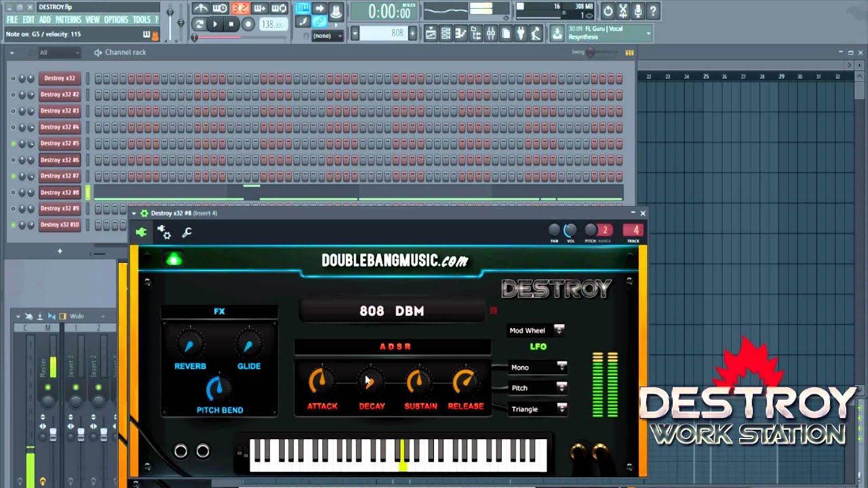Open the TOOLS menu
Viewport: 868px width, 488px height.
(142, 20)
